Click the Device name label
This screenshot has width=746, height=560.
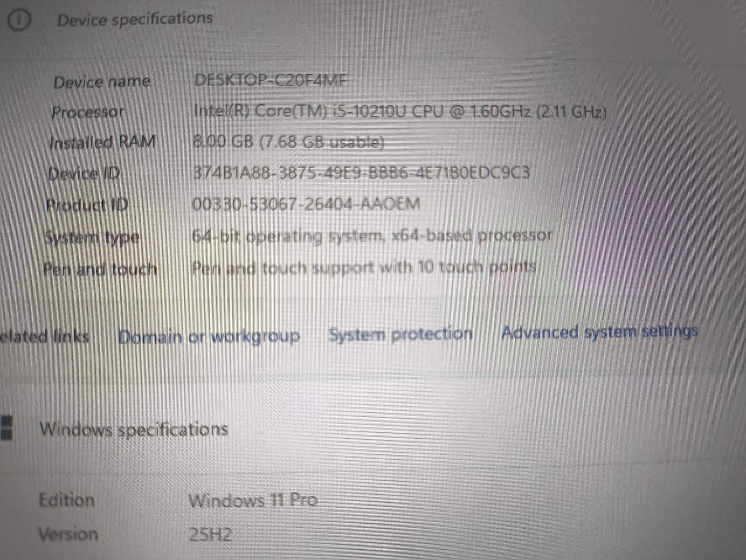[x=102, y=82]
